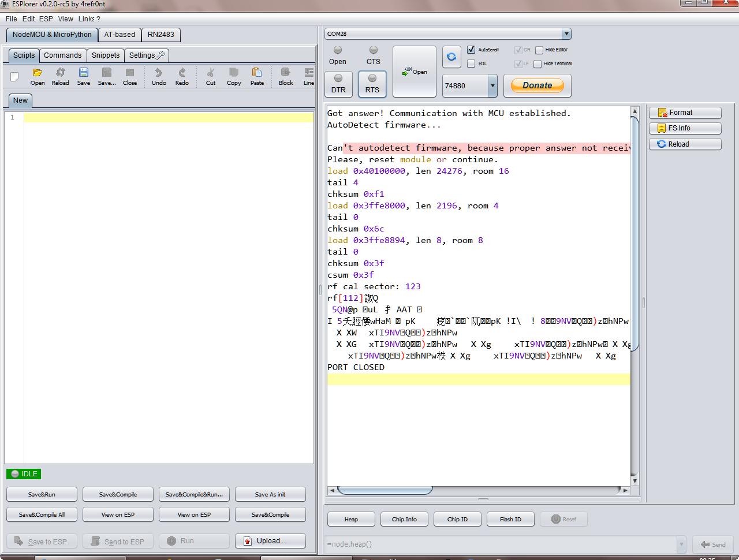The height and width of the screenshot is (560, 739).
Task: Select the New script file tab
Action: [20, 100]
